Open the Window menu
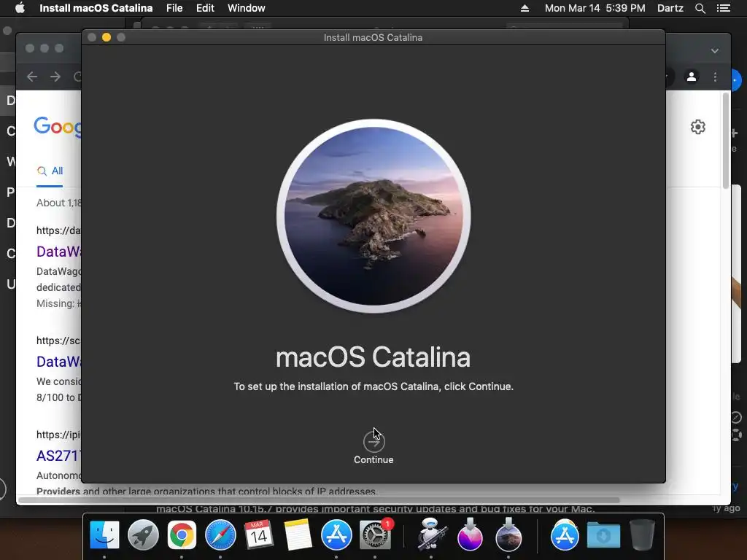747x560 pixels. tap(247, 8)
